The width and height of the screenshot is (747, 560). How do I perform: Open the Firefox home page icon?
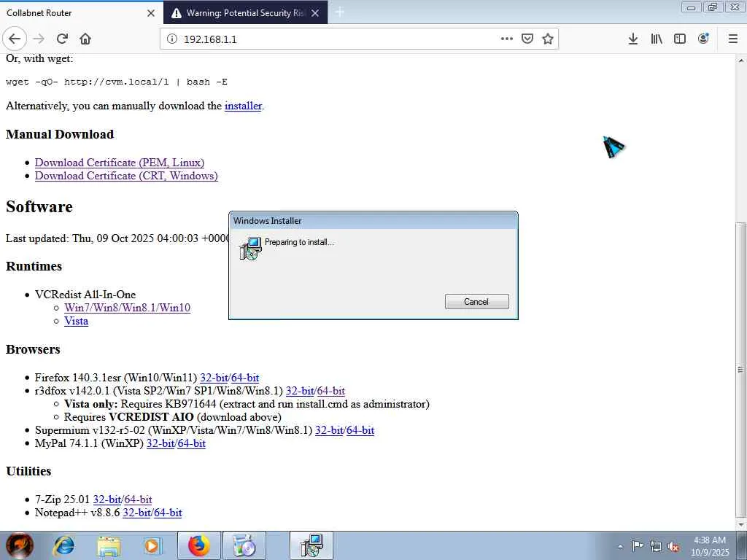pos(85,39)
